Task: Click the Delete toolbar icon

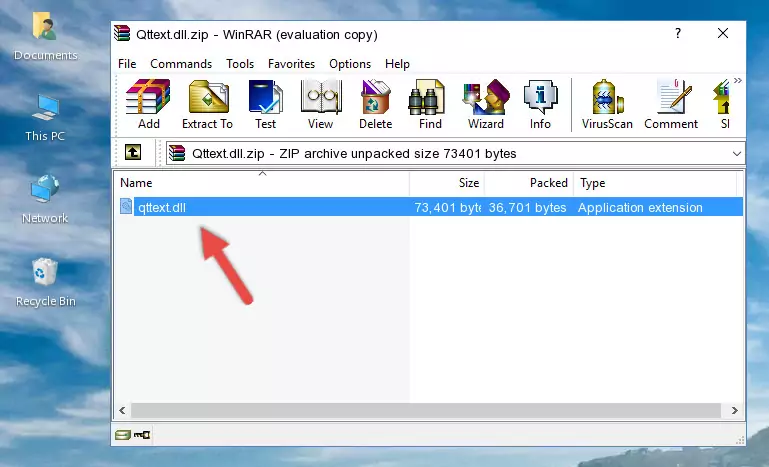Action: (x=376, y=104)
